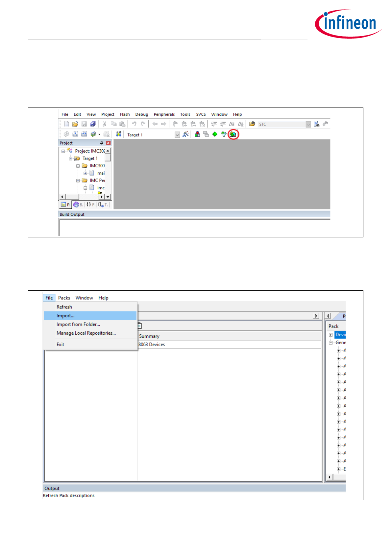Viewport: 392px width, 554px height.
Task: Open Options for Target magic wand icon
Action: click(x=186, y=134)
